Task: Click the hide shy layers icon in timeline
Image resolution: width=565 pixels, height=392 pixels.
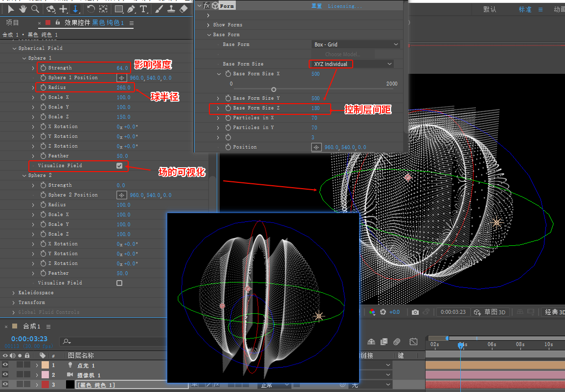Action: (x=371, y=341)
